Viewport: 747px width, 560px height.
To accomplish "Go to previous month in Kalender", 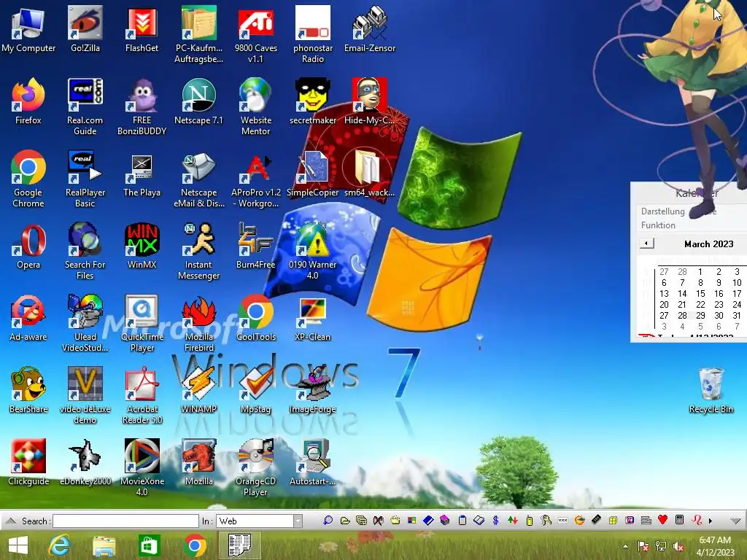I will tap(646, 244).
